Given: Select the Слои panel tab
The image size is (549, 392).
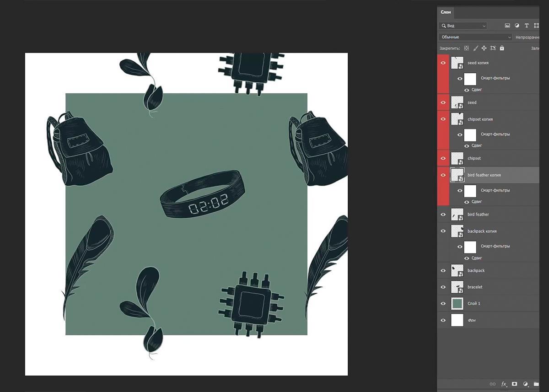Looking at the screenshot, I should (x=446, y=12).
